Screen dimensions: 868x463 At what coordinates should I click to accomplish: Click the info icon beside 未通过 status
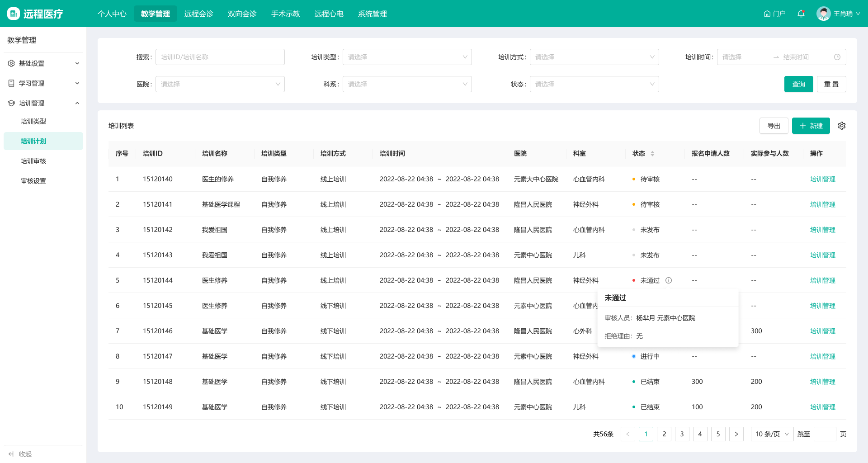pyautogui.click(x=669, y=280)
